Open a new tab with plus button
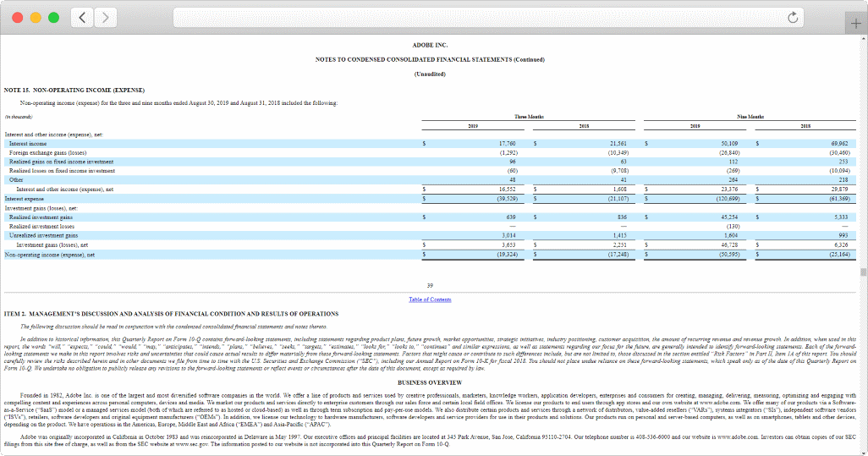This screenshot has width=868, height=456. click(857, 24)
